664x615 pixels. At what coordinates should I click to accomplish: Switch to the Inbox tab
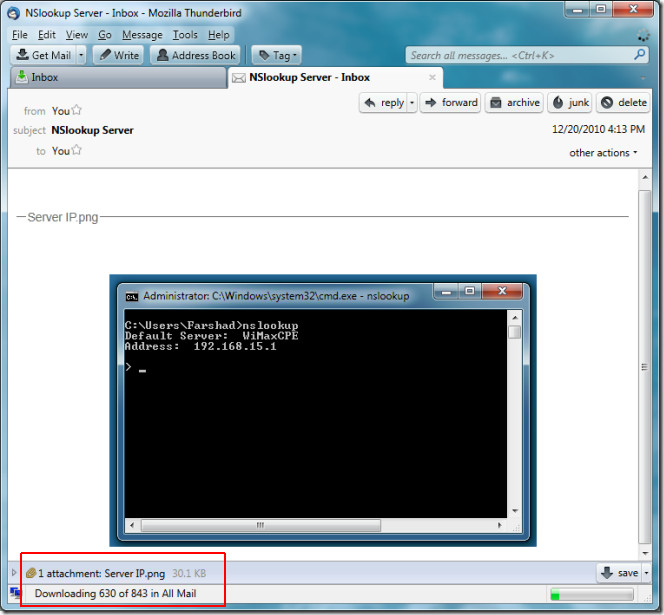pos(119,78)
